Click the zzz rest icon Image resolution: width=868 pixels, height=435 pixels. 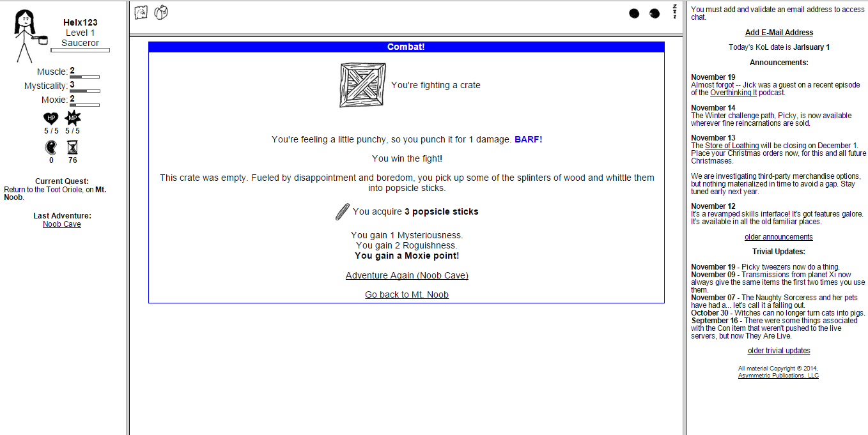[x=674, y=11]
